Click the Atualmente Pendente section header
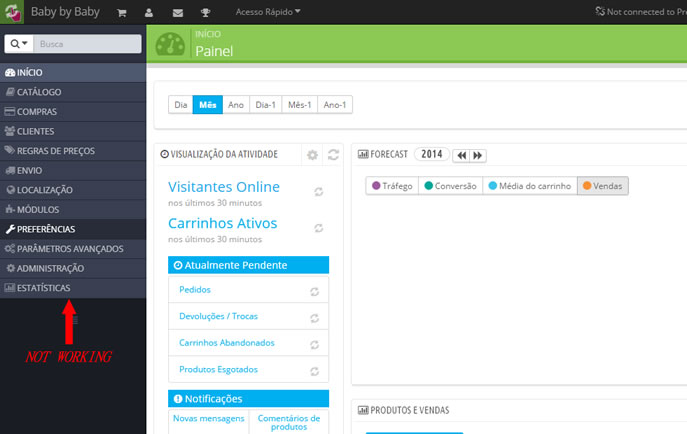Viewport: 687px width, 434px height. click(x=248, y=265)
